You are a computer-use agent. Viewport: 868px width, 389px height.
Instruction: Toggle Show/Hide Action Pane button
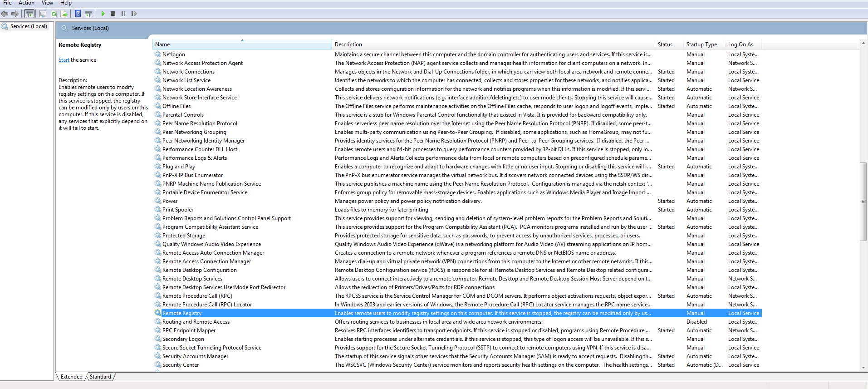click(x=88, y=14)
